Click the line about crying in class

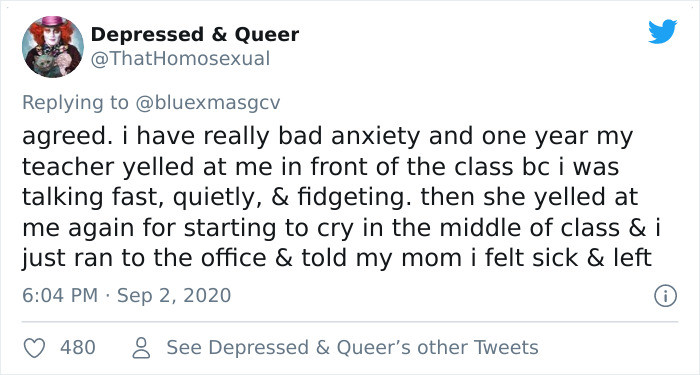tap(342, 228)
